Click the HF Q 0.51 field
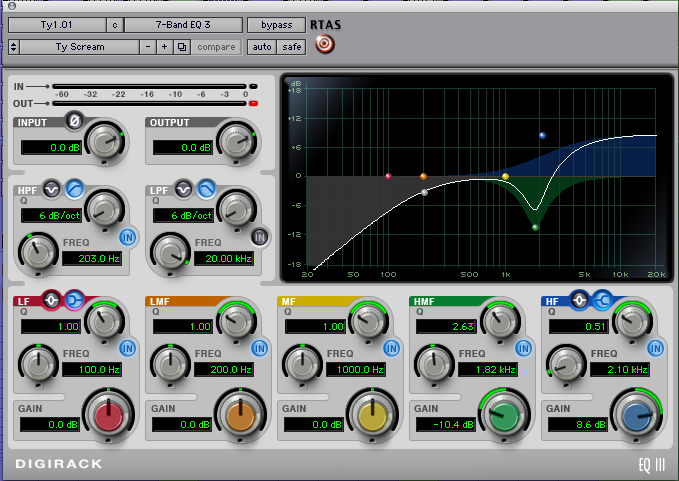 coord(578,326)
